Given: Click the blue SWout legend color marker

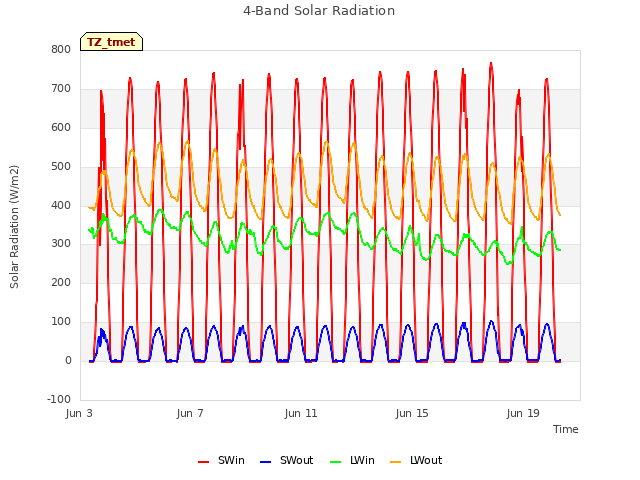Looking at the screenshot, I should pos(265,462).
